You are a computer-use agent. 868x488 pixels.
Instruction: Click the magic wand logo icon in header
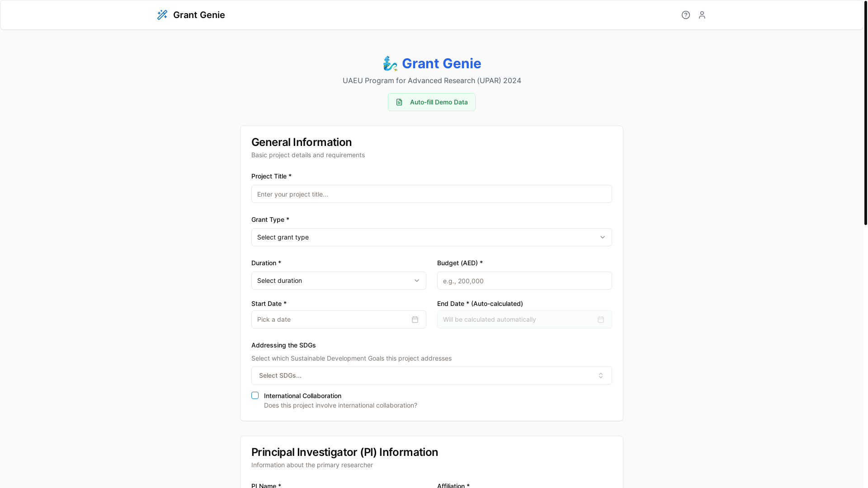[x=162, y=15]
